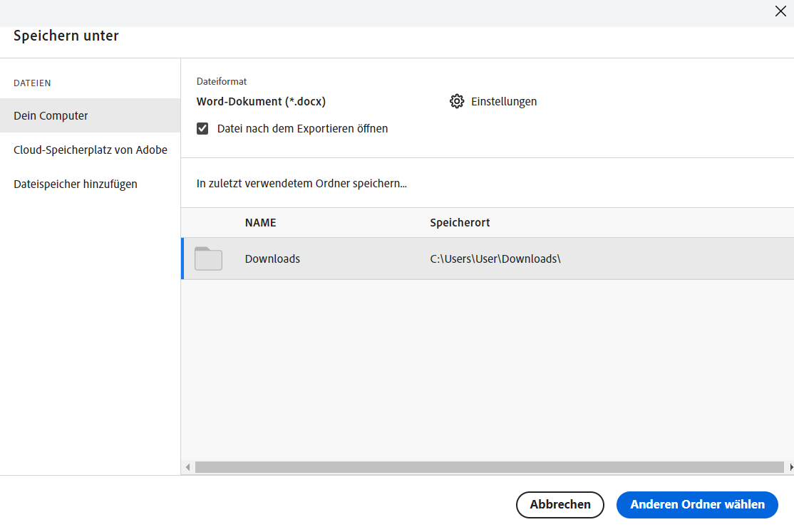Click the folder thumbnail beside Downloads

coord(208,259)
